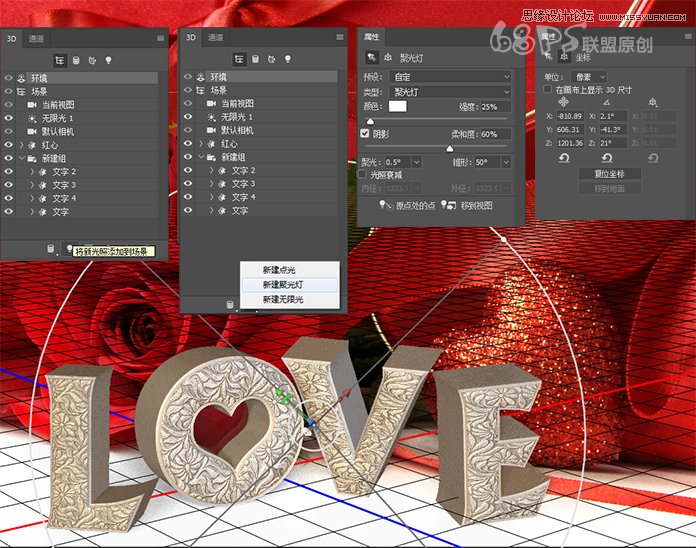This screenshot has height=548, width=696.
Task: Select 无限光 1 row in left 3D panel
Action: pos(87,118)
